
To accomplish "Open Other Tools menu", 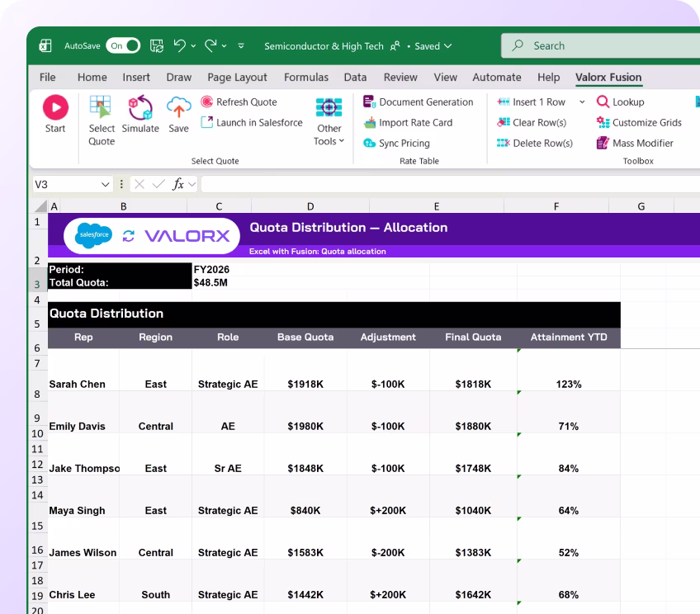I will click(x=329, y=121).
